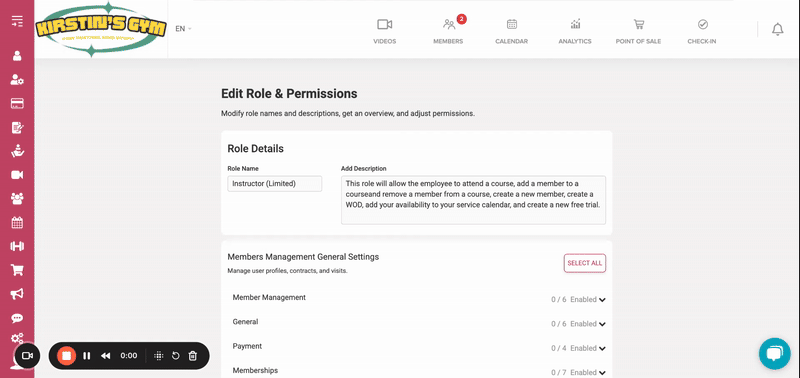The width and height of the screenshot is (800, 378).
Task: Click the Select All button
Action: click(x=585, y=263)
